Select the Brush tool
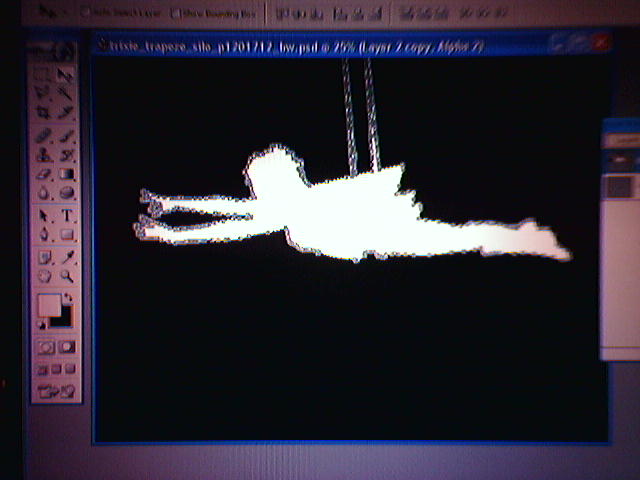The width and height of the screenshot is (640, 480). pyautogui.click(x=67, y=135)
